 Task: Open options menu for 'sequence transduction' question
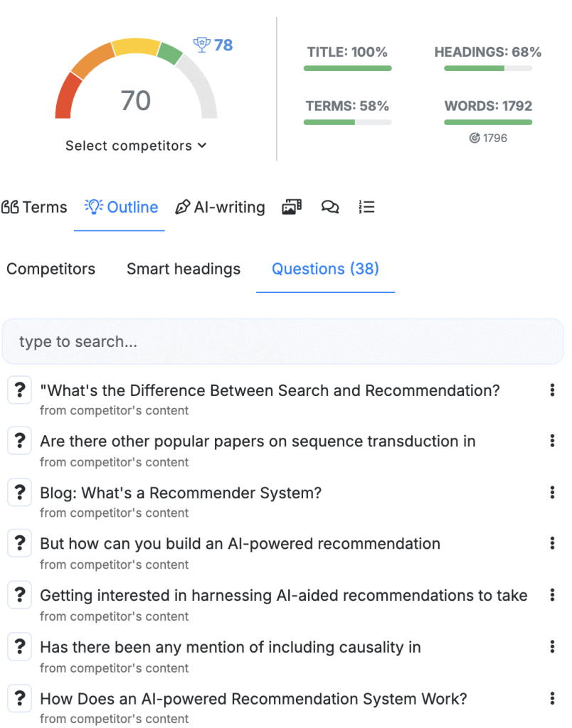(552, 441)
